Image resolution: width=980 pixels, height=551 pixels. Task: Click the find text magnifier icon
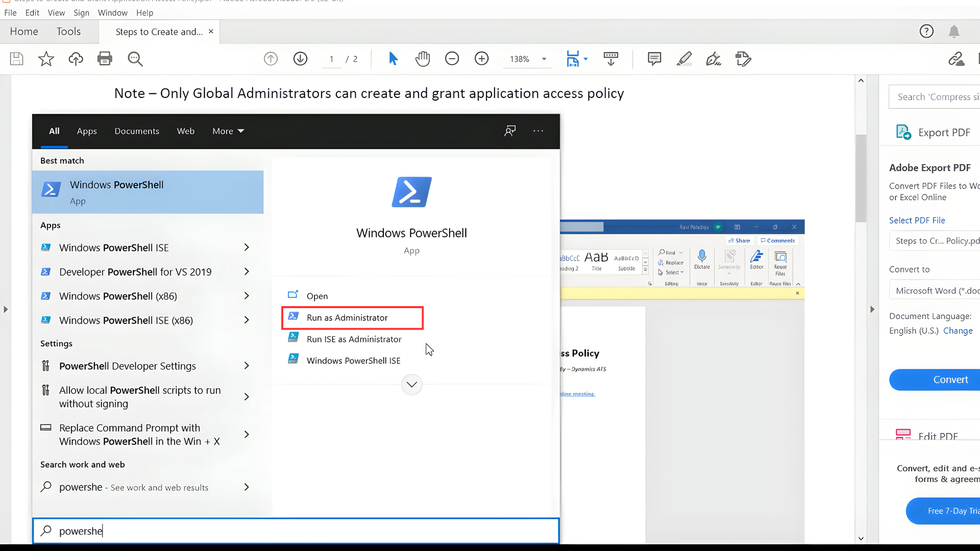point(135,59)
